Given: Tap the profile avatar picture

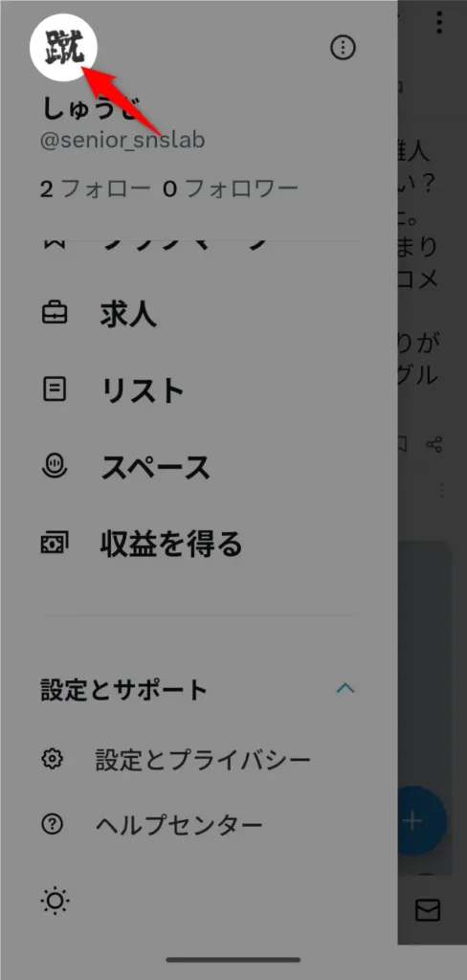Looking at the screenshot, I should pos(66,49).
